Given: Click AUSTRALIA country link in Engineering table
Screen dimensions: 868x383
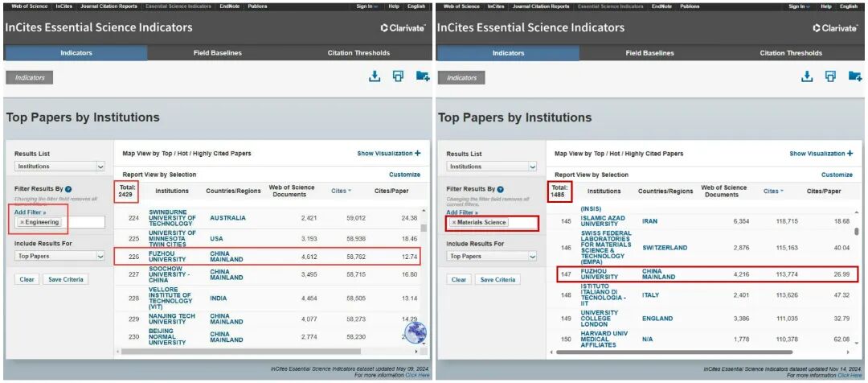Looking at the screenshot, I should 227,218.
